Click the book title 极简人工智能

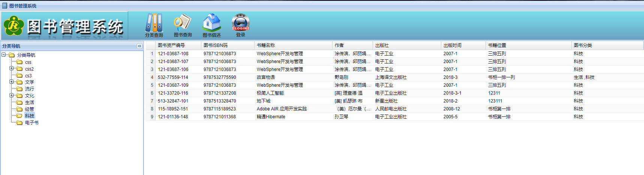point(270,93)
